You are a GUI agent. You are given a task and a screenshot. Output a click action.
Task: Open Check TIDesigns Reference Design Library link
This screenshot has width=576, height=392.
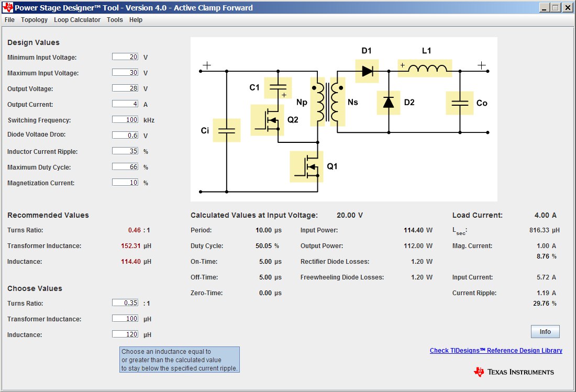(x=496, y=351)
